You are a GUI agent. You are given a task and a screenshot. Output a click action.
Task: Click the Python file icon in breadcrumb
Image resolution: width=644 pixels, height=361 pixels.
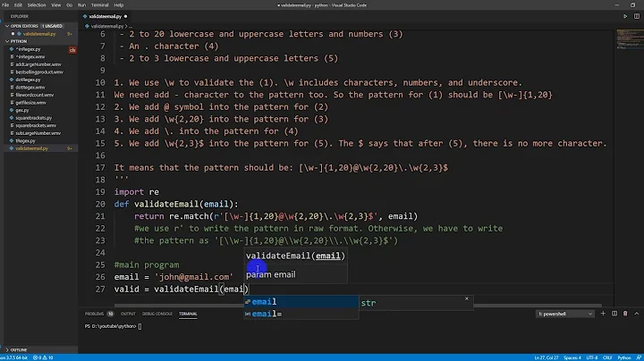(87, 26)
